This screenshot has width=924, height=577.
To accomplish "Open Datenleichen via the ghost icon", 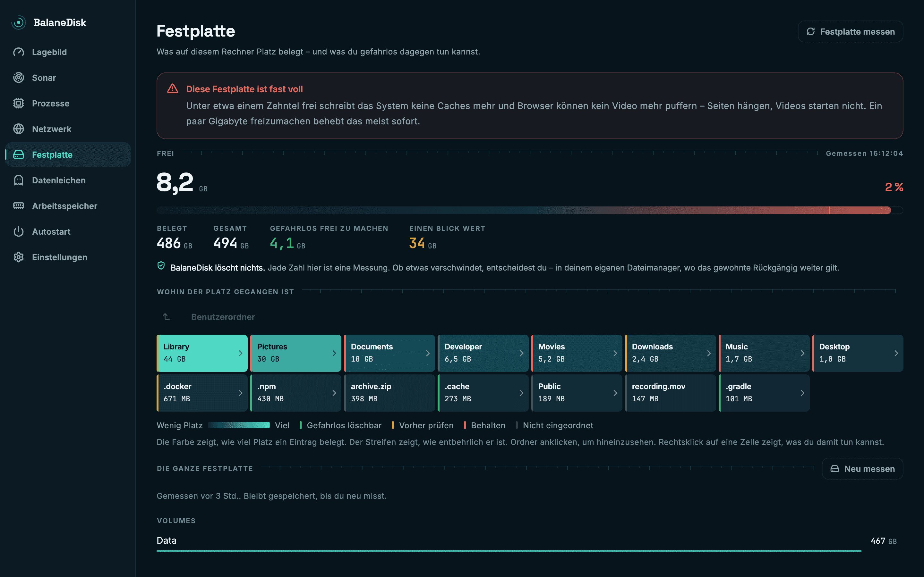I will 18,180.
